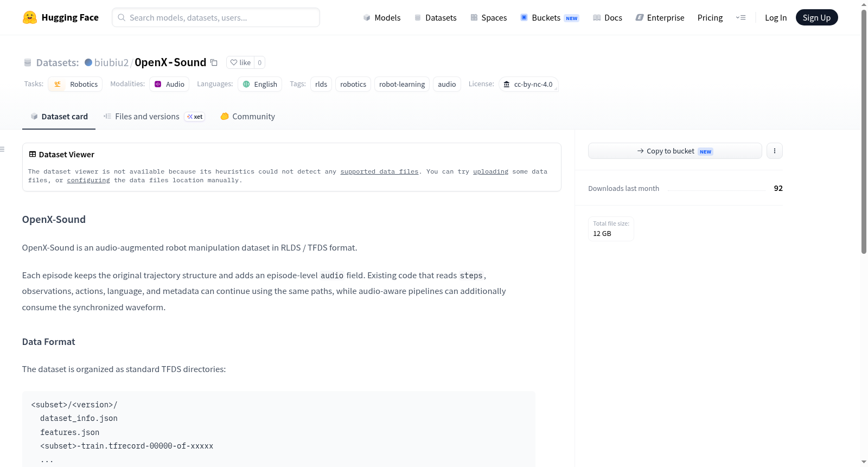Viewport: 868px width, 467px height.
Task: Click the Data Format heading
Action: click(49, 342)
